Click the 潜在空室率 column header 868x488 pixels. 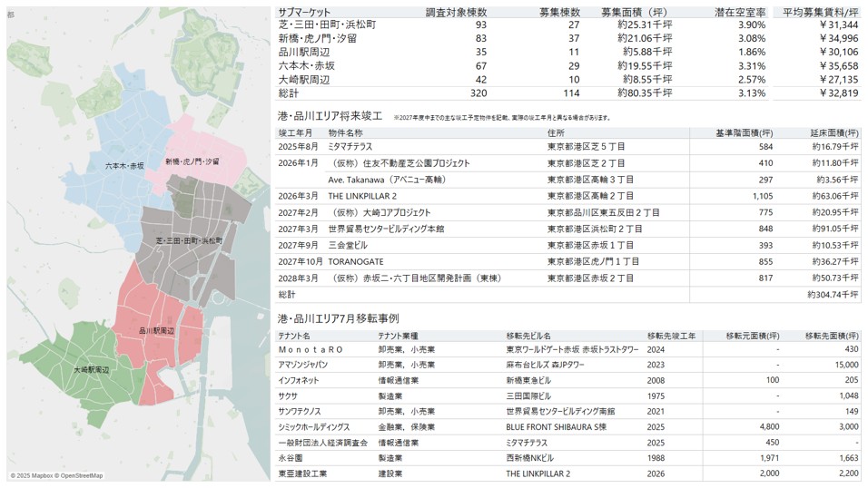[740, 12]
